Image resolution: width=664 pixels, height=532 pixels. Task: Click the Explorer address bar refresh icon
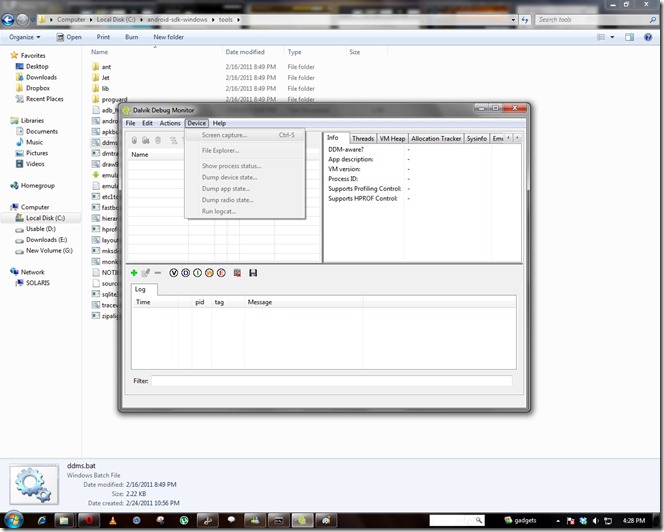point(525,19)
